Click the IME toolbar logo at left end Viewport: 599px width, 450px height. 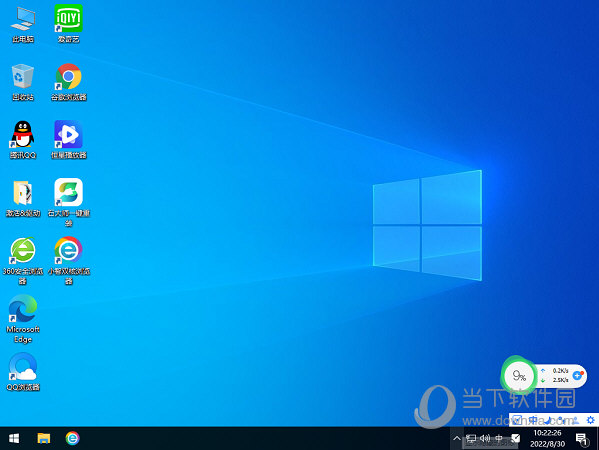click(x=517, y=420)
